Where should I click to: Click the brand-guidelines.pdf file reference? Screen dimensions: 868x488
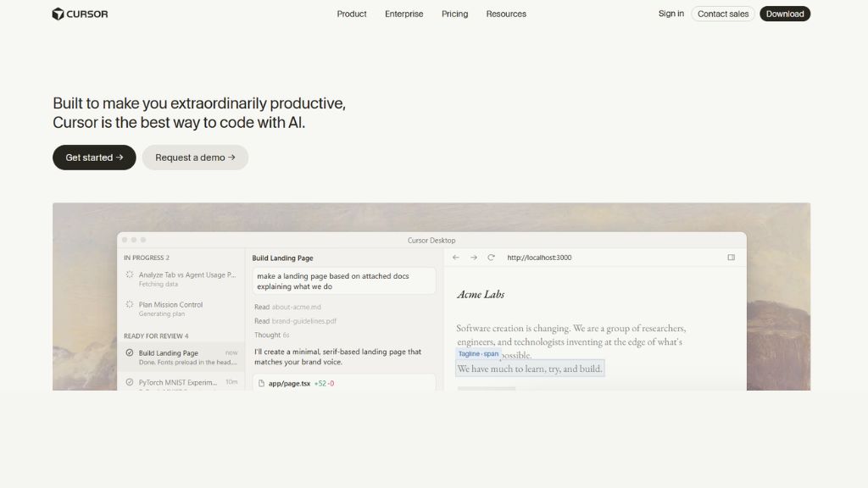point(304,321)
